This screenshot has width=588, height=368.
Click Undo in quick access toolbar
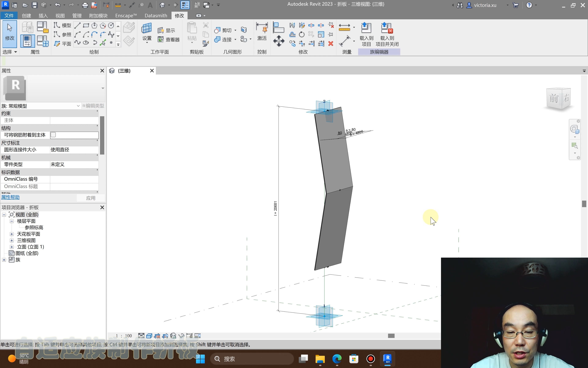57,5
